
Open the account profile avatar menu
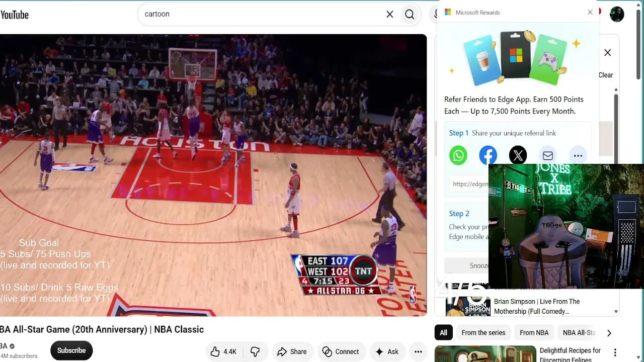[617, 15]
